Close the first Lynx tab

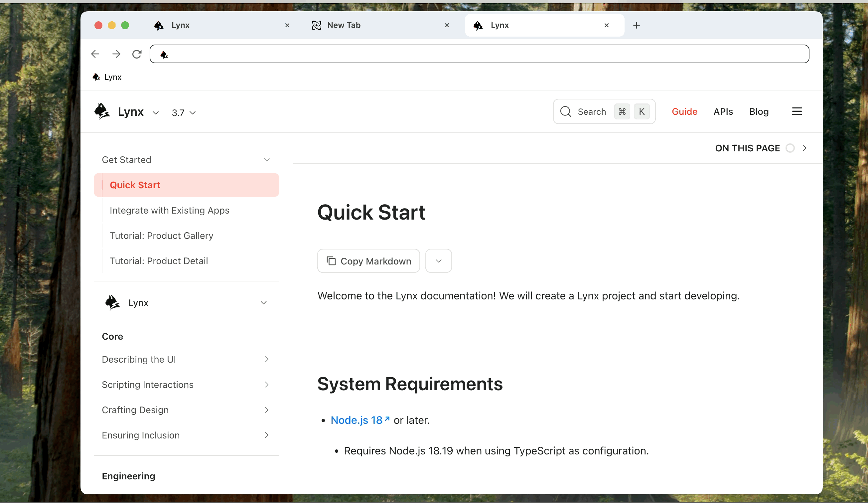pyautogui.click(x=287, y=25)
